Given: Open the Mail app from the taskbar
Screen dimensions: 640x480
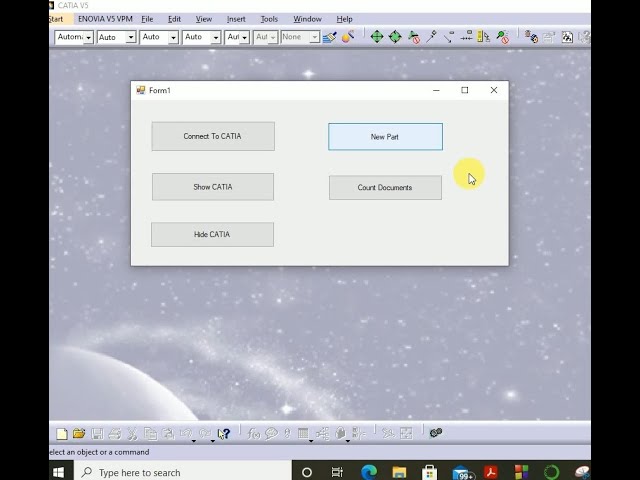Looking at the screenshot, I should pos(461,473).
